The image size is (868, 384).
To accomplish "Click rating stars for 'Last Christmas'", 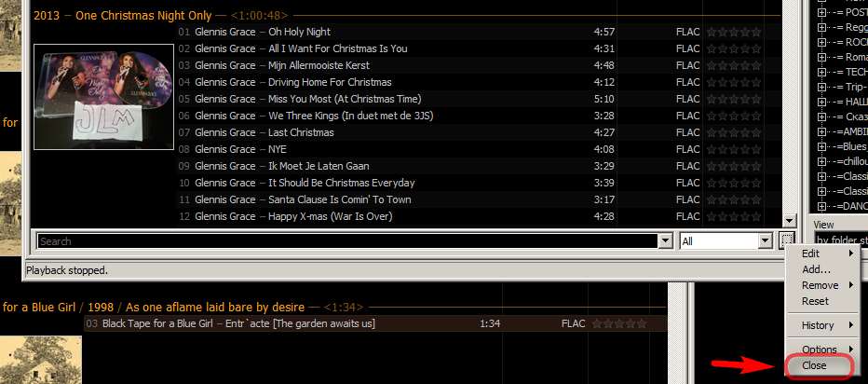I will pyautogui.click(x=734, y=132).
